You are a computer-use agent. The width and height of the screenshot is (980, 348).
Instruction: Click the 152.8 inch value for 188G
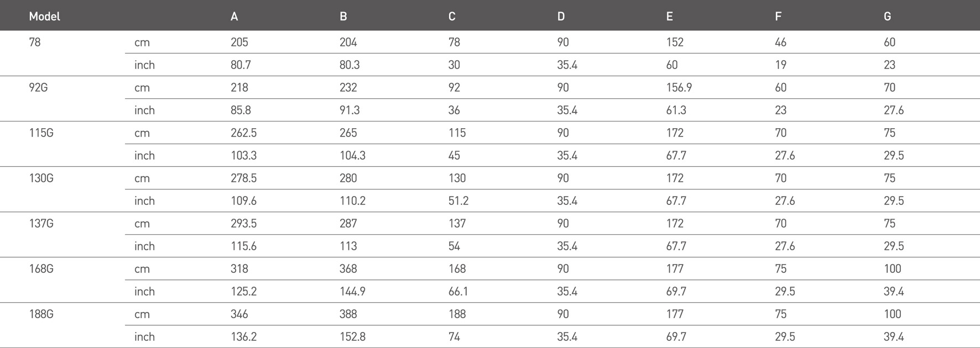352,336
